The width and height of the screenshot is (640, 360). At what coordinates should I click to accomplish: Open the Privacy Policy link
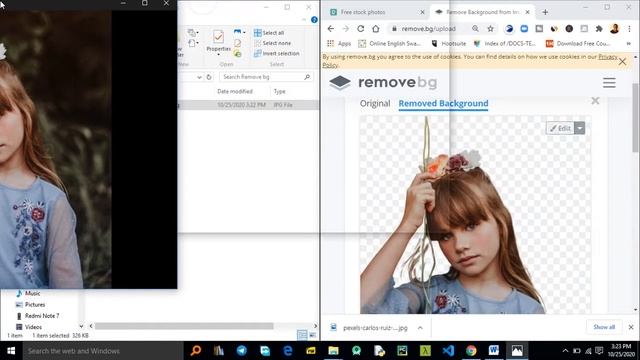tap(608, 57)
